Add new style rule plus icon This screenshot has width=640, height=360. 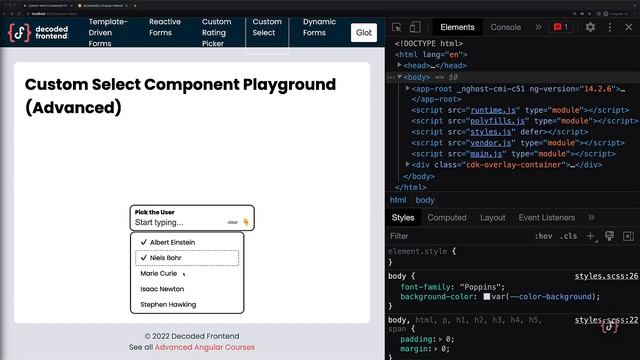(x=591, y=236)
